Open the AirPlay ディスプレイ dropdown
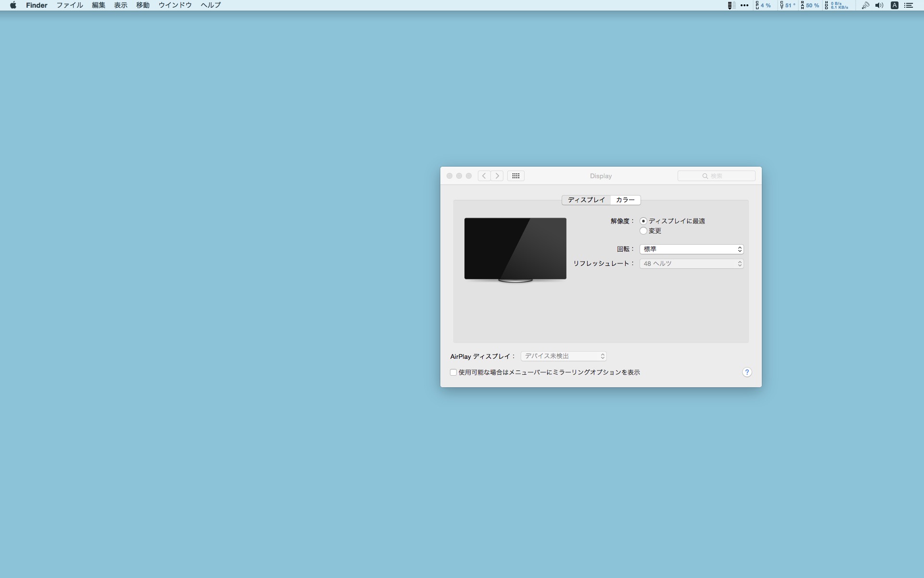Image resolution: width=924 pixels, height=578 pixels. click(x=563, y=356)
